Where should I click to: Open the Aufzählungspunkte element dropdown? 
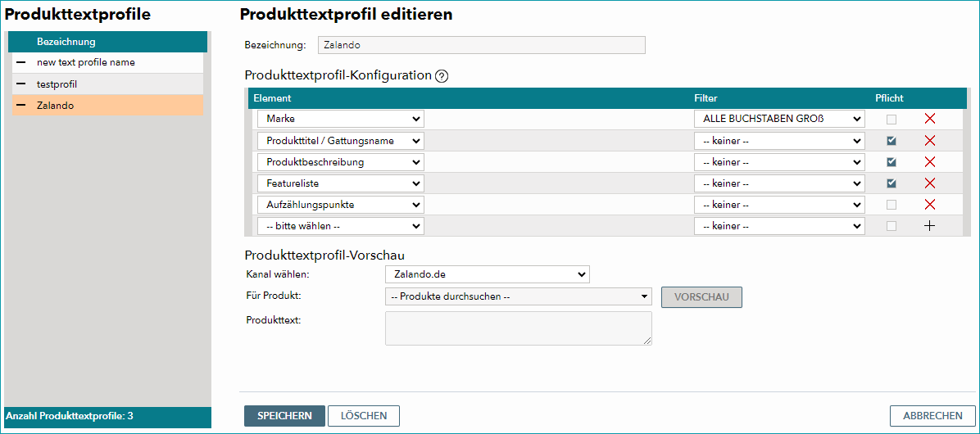[341, 204]
